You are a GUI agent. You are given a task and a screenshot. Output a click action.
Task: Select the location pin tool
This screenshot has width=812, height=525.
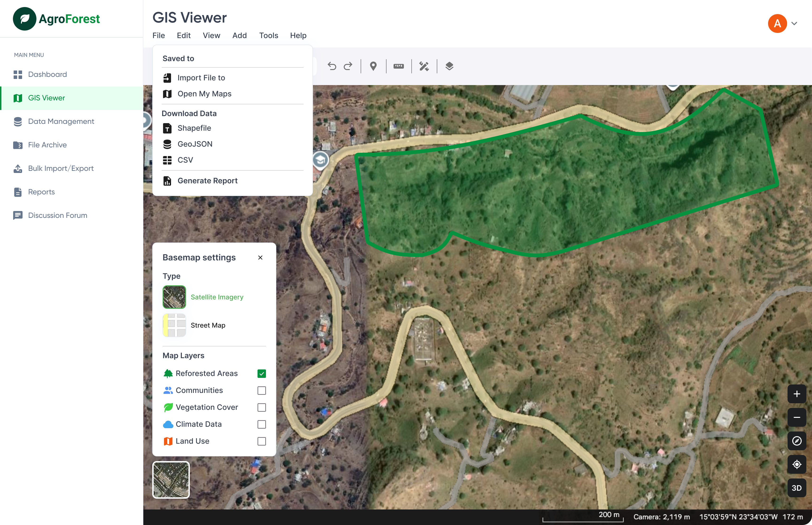[373, 66]
